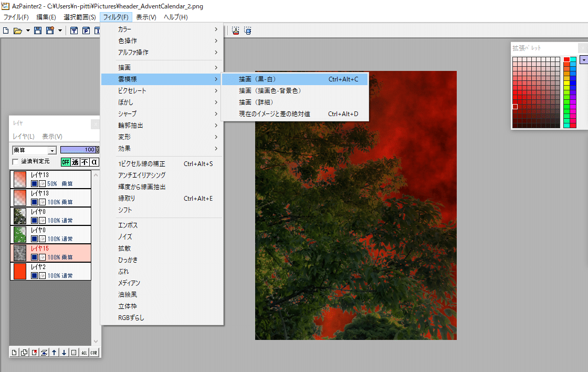This screenshot has width=588, height=372.
Task: Select the combine layers icon
Action: point(44,352)
